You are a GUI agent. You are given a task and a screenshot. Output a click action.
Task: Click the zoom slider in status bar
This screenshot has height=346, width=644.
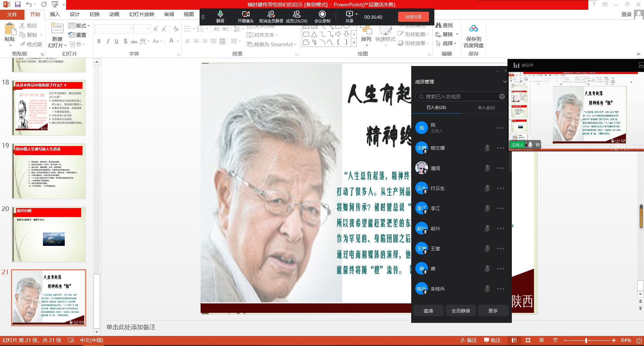pos(586,340)
